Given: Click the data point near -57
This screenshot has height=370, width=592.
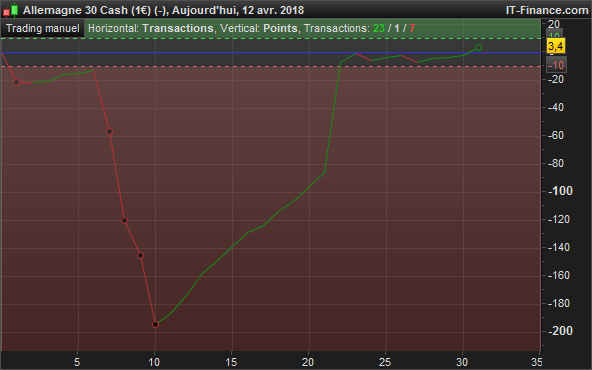Looking at the screenshot, I should tap(109, 131).
